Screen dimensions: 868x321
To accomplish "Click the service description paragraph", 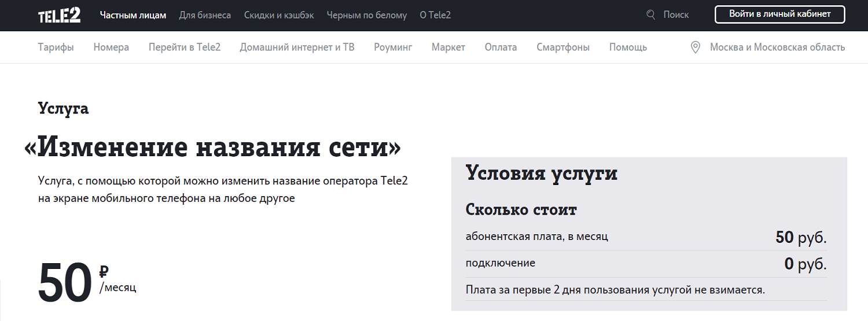I will pyautogui.click(x=223, y=189).
